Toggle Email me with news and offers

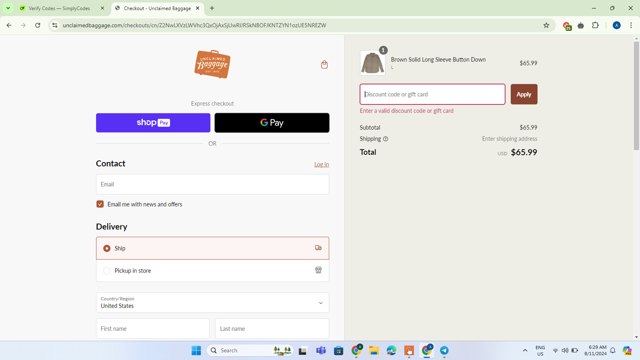coord(100,204)
